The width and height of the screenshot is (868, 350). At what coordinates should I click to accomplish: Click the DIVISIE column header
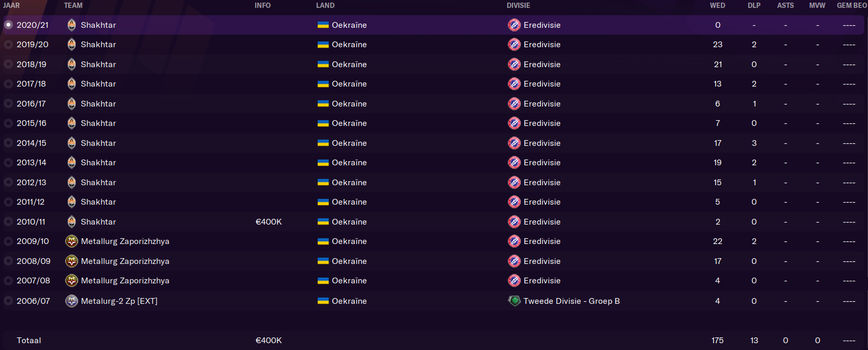pos(518,5)
